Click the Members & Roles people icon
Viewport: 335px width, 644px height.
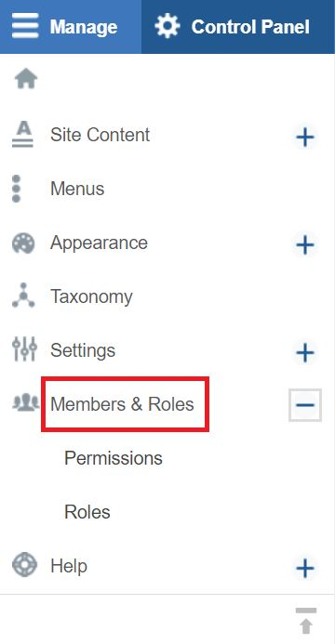pos(26,403)
